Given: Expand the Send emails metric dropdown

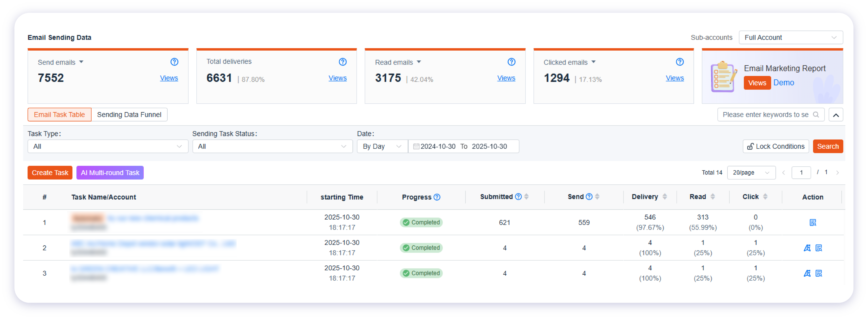Looking at the screenshot, I should coord(81,62).
